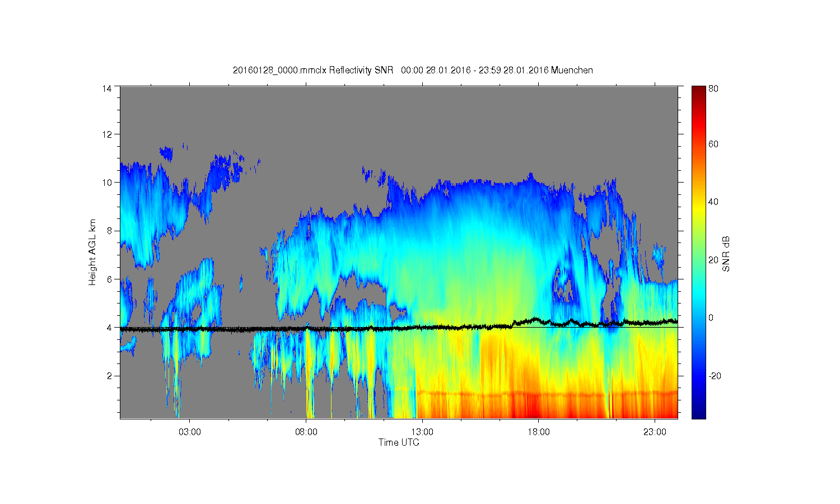Image resolution: width=840 pixels, height=504 pixels.
Task: Click the '08:00' time tick label
Action: point(306,432)
